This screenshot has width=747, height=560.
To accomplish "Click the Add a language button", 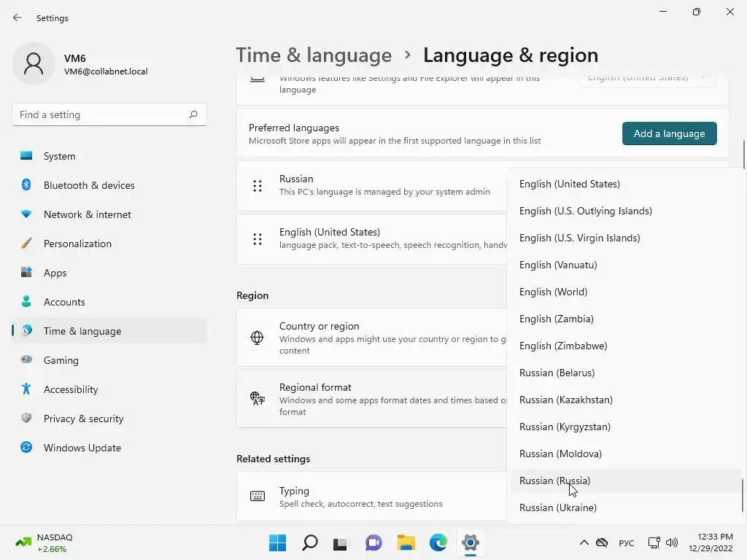I will coord(670,133).
